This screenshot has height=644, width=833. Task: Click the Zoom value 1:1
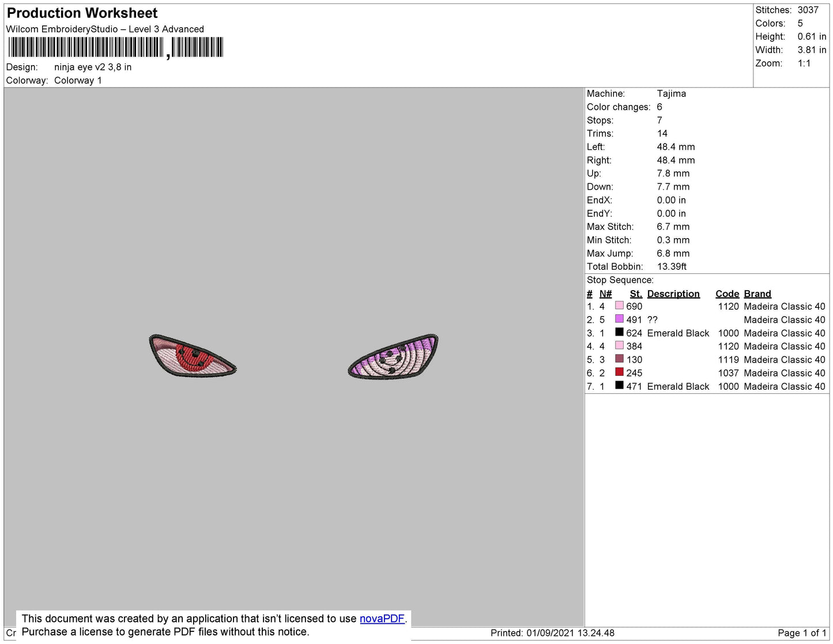click(804, 63)
